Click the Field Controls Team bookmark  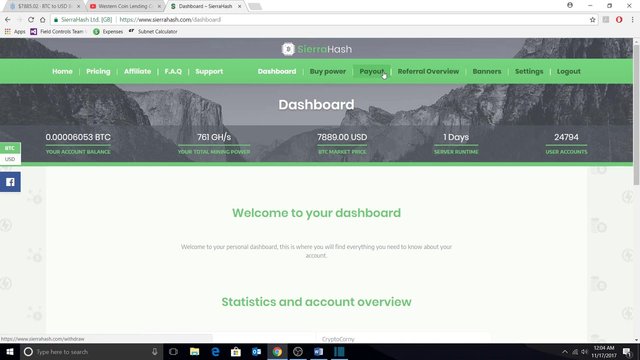57,31
